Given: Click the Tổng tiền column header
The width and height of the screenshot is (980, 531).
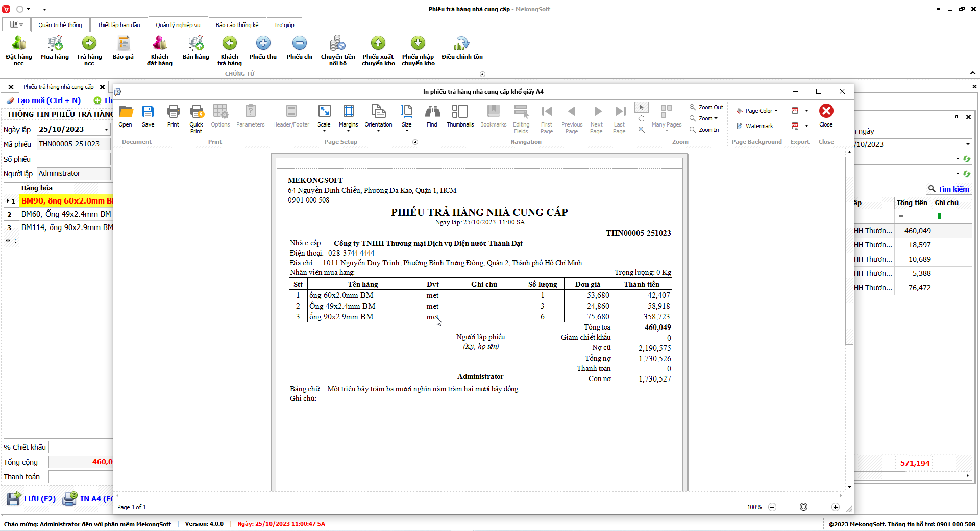Looking at the screenshot, I should [x=912, y=203].
